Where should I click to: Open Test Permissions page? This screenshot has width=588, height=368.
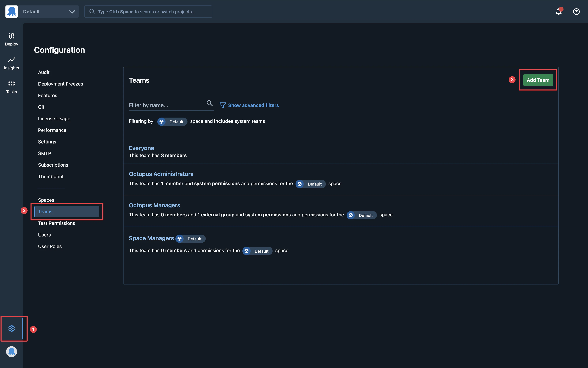(x=57, y=223)
